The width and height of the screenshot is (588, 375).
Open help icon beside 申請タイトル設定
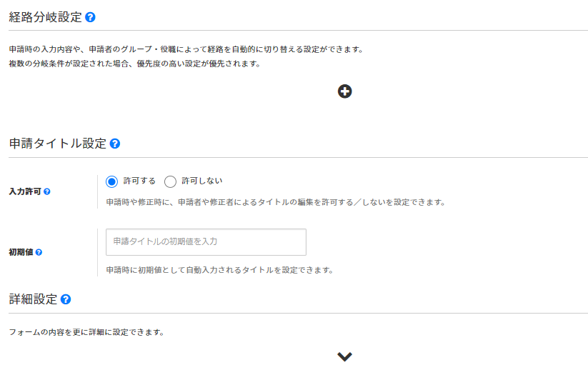click(x=115, y=144)
